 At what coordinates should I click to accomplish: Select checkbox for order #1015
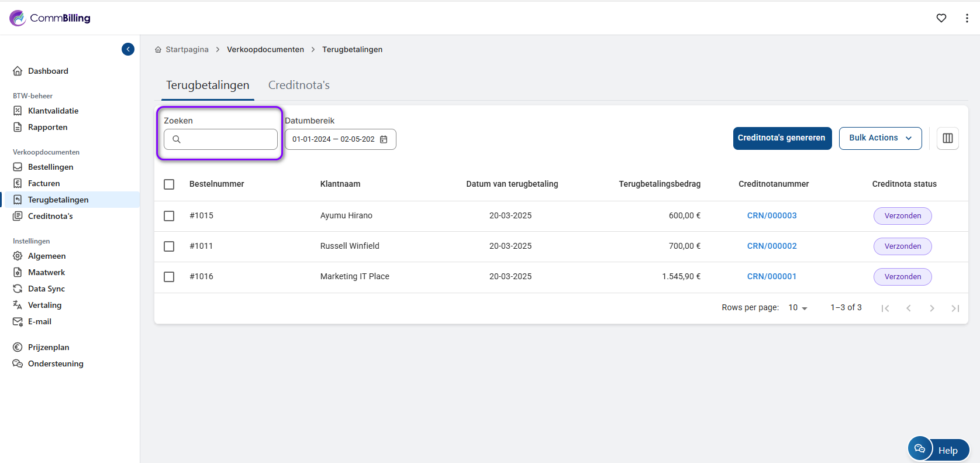(169, 216)
